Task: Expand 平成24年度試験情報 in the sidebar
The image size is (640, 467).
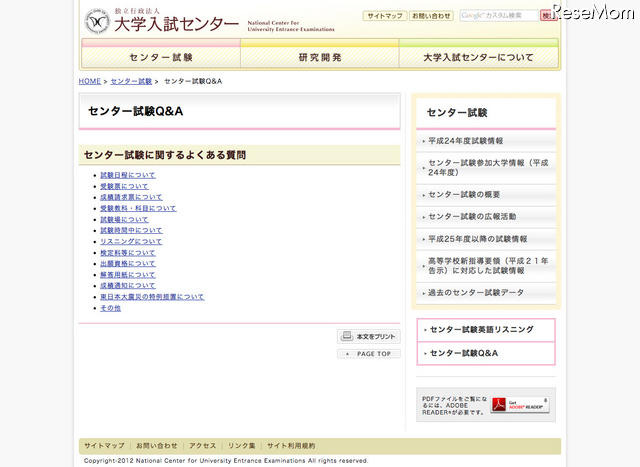Action: click(466, 141)
